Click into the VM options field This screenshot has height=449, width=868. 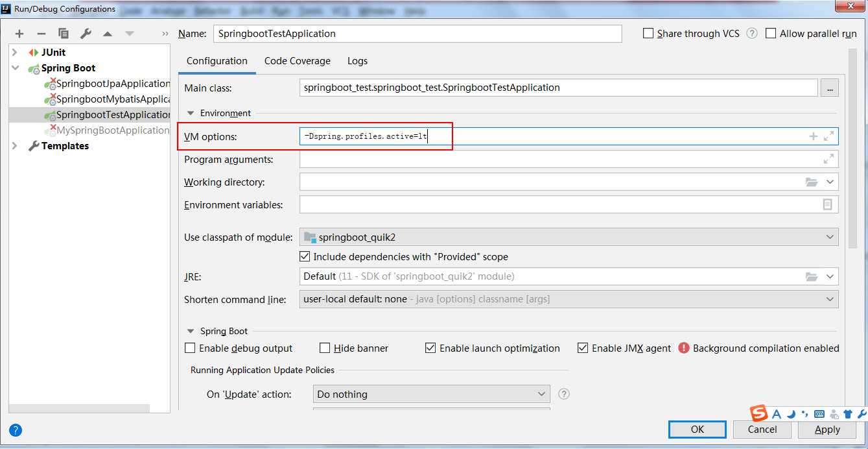(x=569, y=136)
